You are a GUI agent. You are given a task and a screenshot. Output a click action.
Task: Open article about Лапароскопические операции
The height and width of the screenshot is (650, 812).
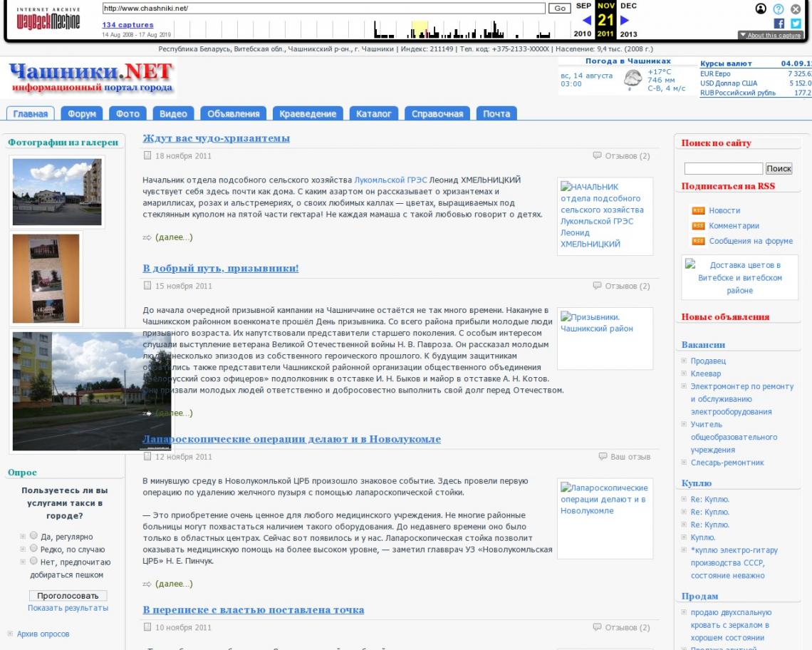coord(291,439)
